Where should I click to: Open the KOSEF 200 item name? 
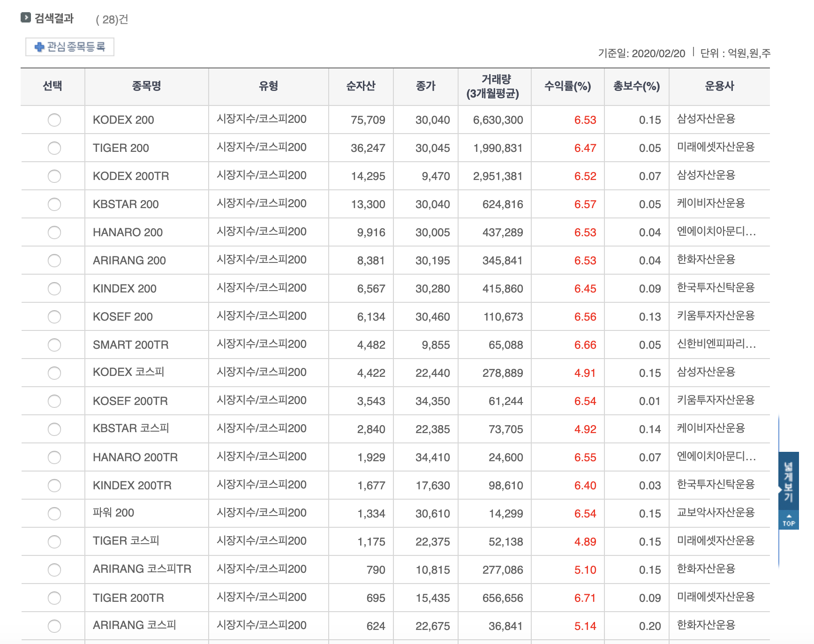[x=123, y=317]
